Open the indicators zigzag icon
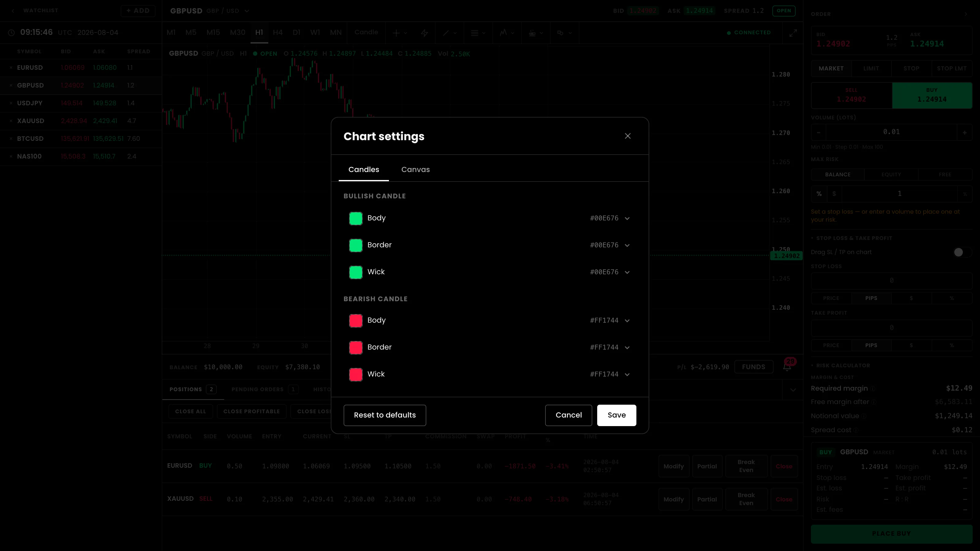The image size is (980, 551). point(503,33)
